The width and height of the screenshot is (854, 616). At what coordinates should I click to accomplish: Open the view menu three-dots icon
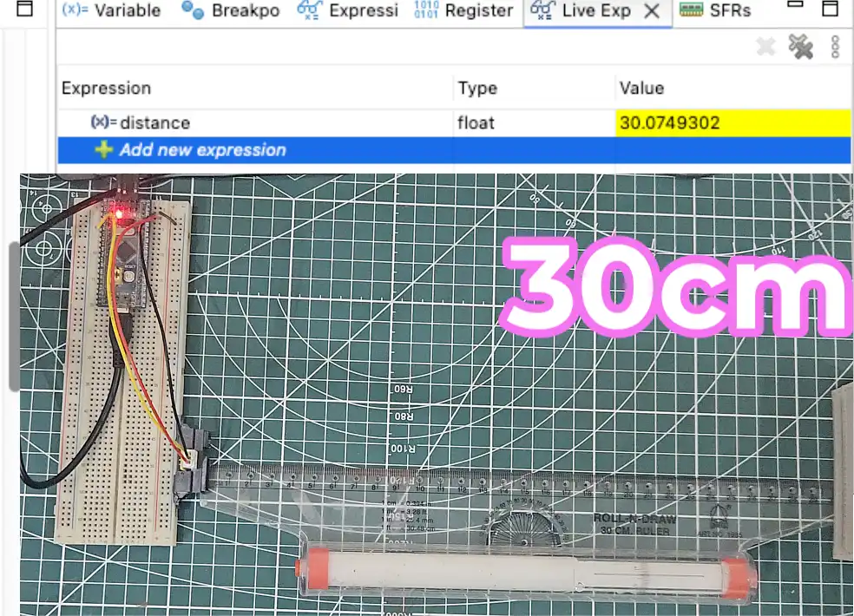[835, 47]
